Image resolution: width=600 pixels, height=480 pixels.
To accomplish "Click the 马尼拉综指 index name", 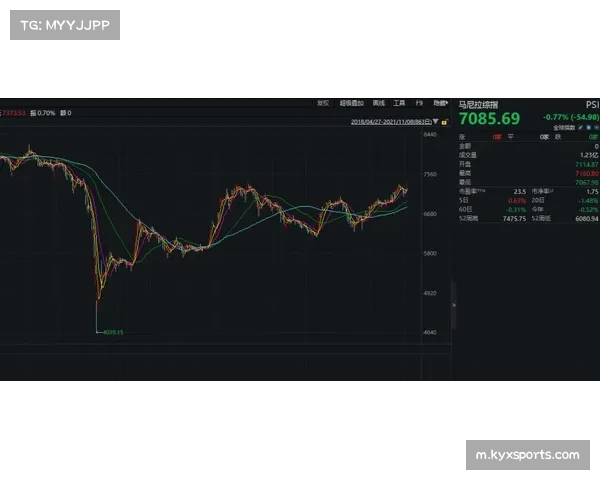I will click(476, 103).
